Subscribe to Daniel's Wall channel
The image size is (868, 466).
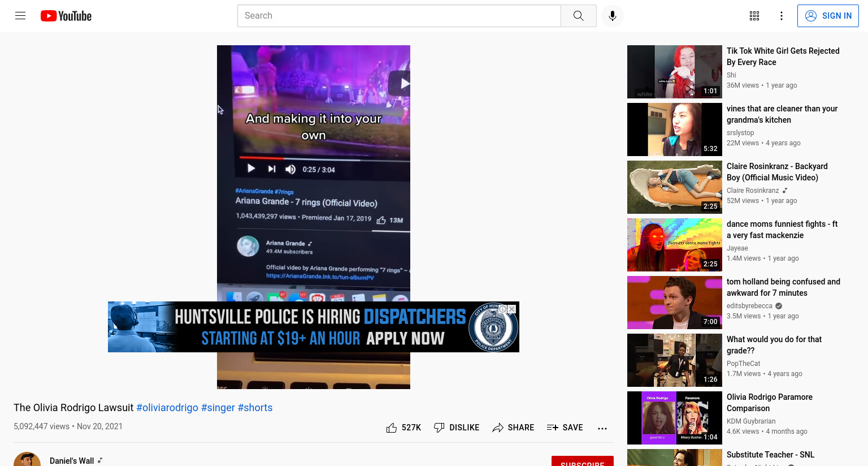point(583,461)
